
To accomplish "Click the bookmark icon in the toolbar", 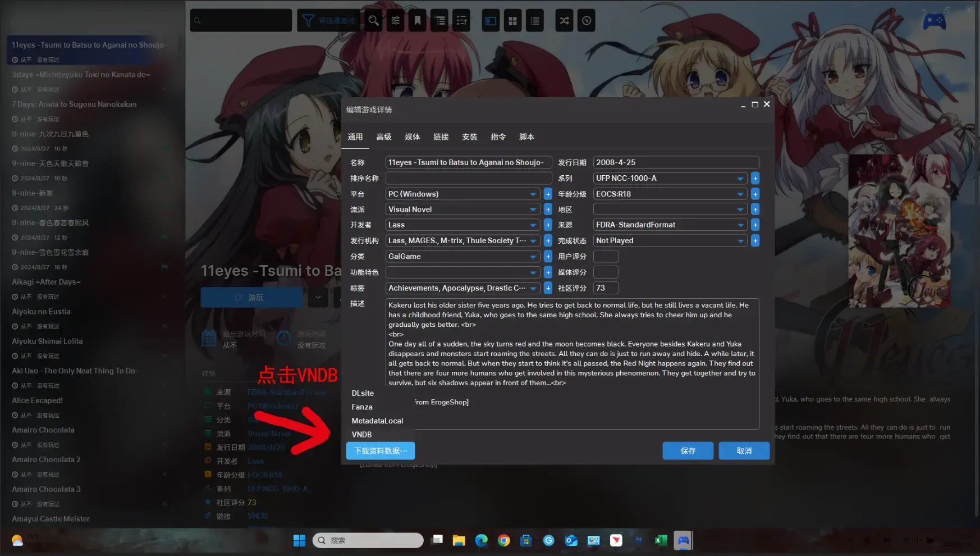I will [418, 21].
